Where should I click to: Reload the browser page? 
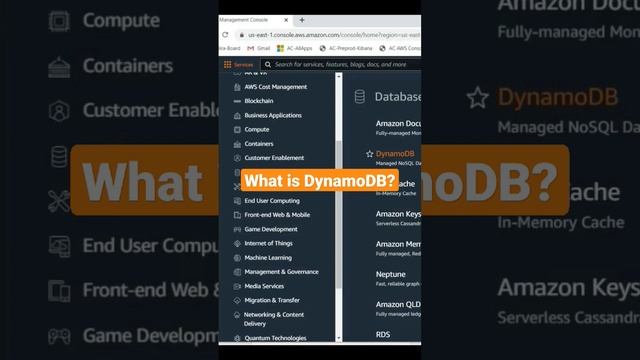pyautogui.click(x=225, y=35)
